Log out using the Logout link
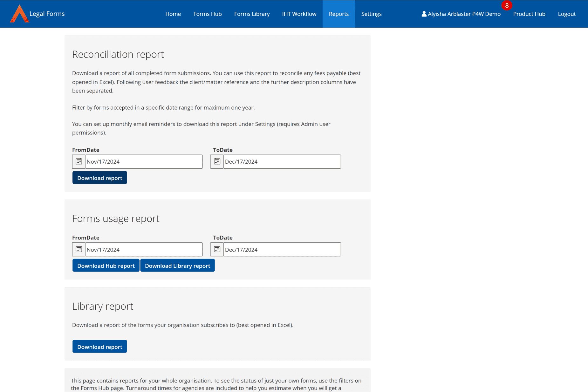The height and width of the screenshot is (392, 588). pyautogui.click(x=566, y=14)
